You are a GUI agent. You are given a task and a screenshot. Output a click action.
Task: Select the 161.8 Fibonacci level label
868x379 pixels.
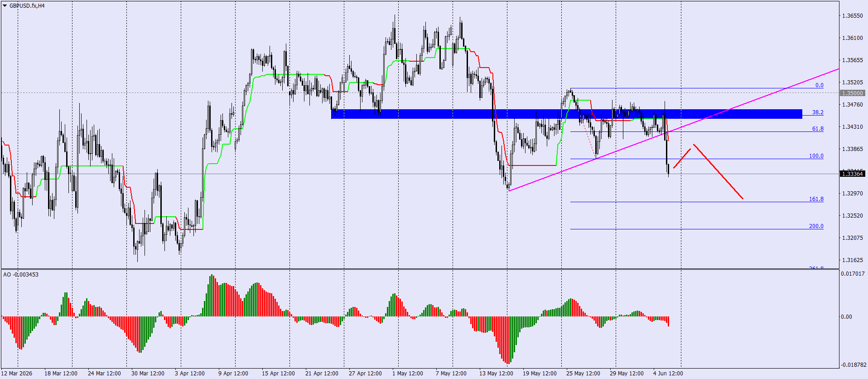(816, 199)
